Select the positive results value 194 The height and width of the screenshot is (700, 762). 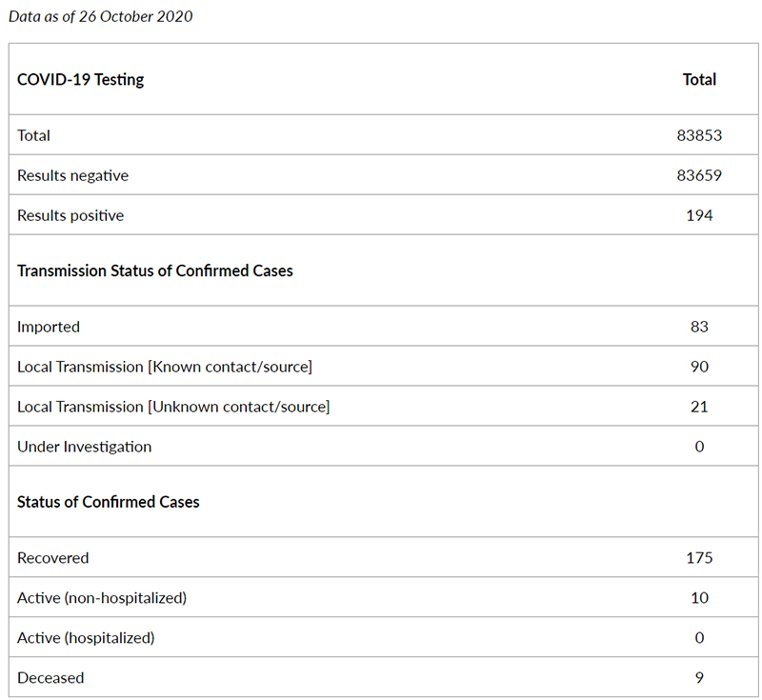click(699, 215)
